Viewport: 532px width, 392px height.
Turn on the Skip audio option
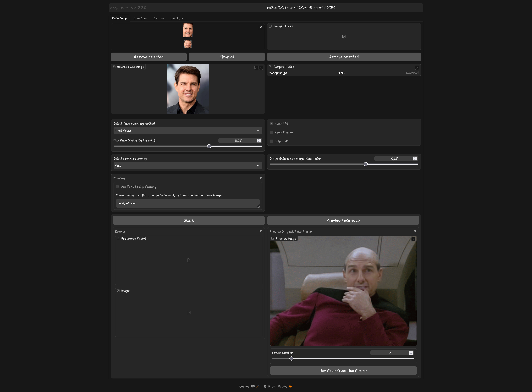click(271, 141)
